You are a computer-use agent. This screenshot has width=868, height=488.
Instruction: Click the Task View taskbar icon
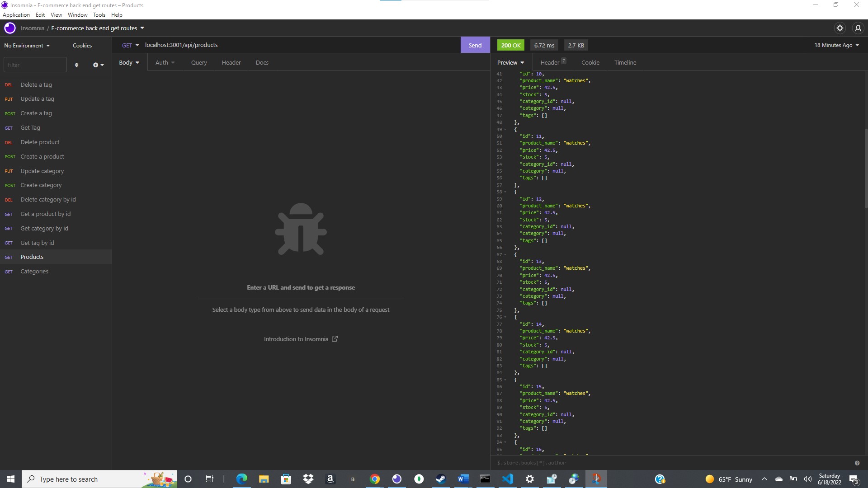[x=210, y=479]
